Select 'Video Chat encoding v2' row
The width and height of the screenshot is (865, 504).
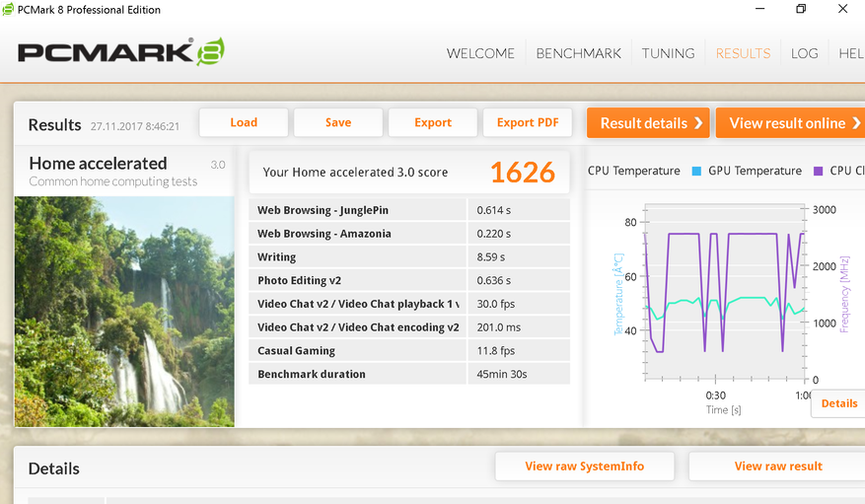tap(409, 327)
